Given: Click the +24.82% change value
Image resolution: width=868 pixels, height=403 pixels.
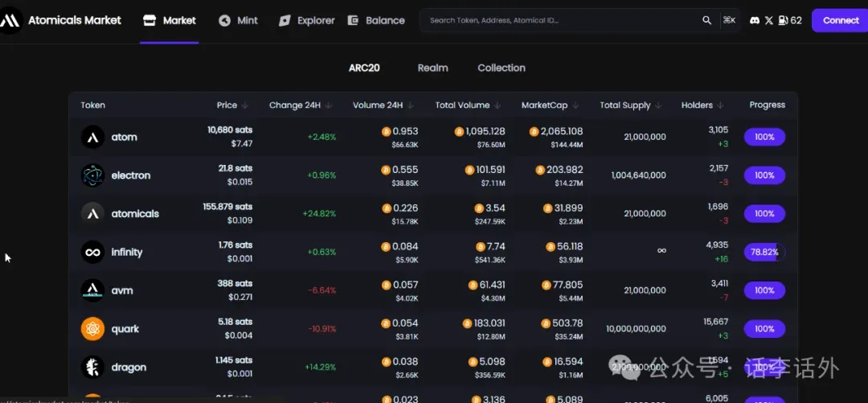Looking at the screenshot, I should (319, 213).
